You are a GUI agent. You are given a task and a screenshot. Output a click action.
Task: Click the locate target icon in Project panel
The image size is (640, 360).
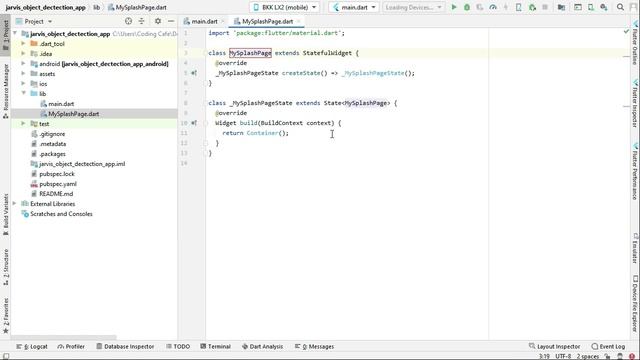(129, 21)
